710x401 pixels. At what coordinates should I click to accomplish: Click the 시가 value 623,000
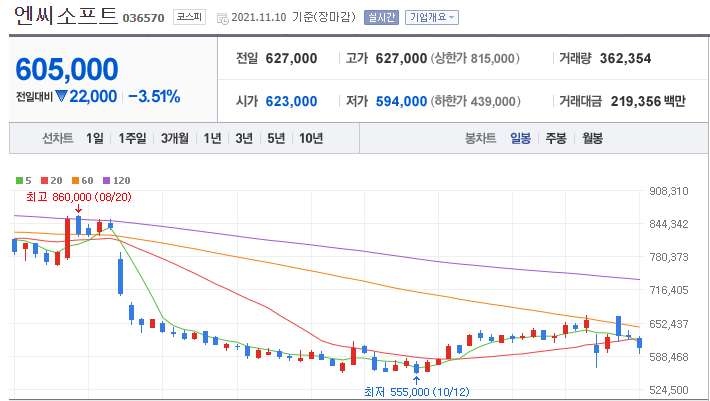click(291, 101)
